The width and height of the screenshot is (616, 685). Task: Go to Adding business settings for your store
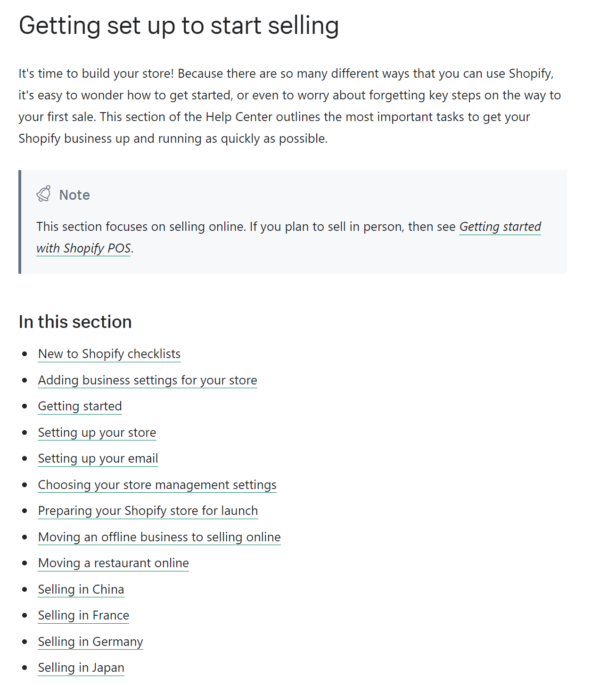tap(148, 380)
